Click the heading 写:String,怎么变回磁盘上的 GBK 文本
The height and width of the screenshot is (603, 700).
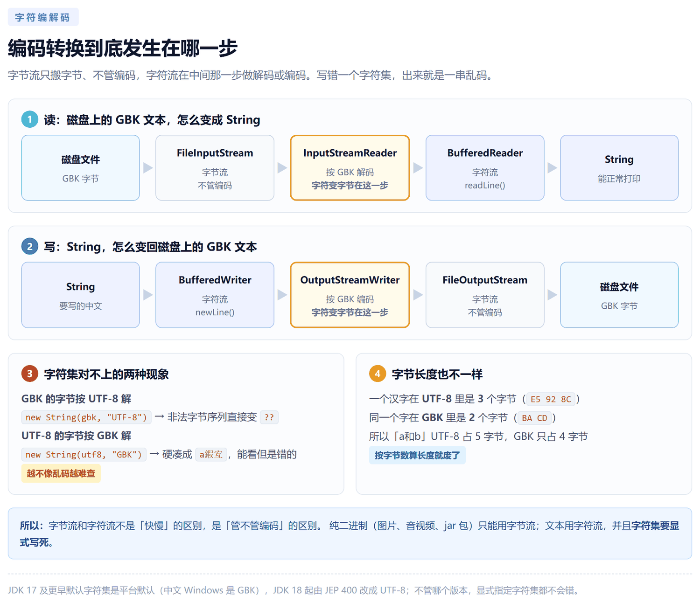tap(150, 247)
